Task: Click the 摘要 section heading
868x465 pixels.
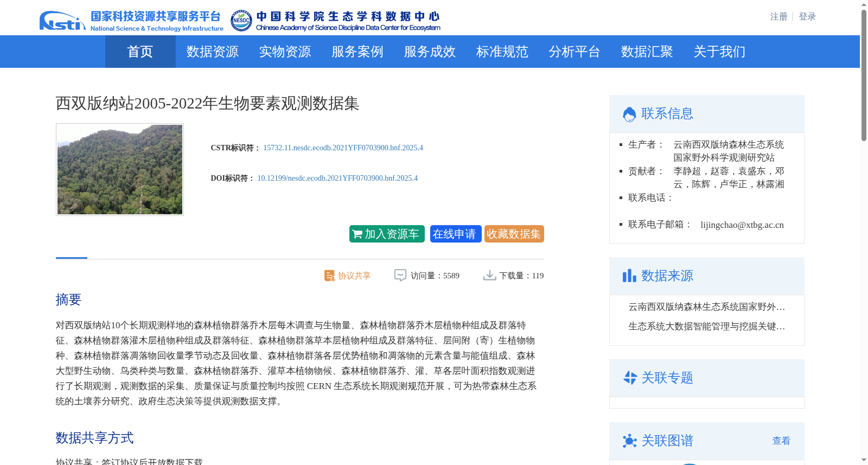Action: pyautogui.click(x=68, y=300)
